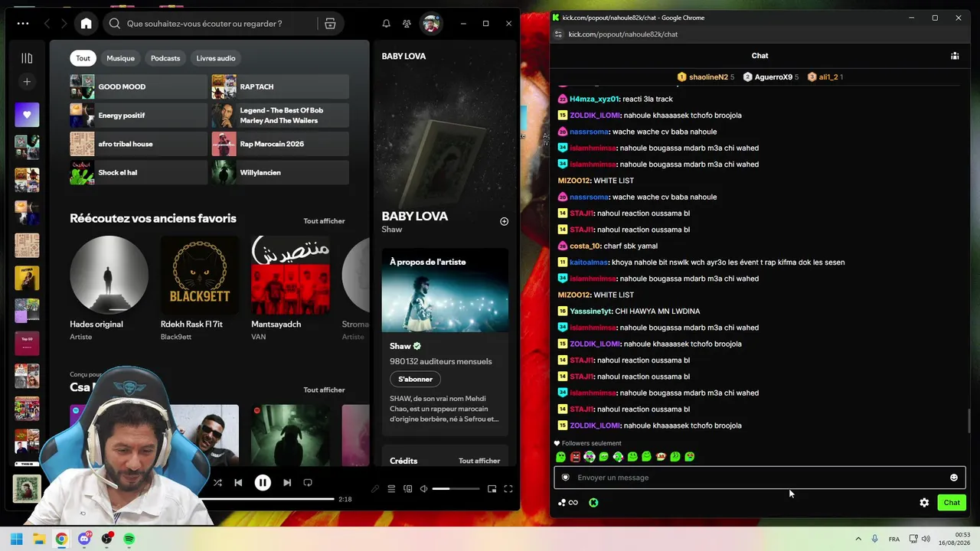
Task: Send message with green Chat button
Action: coord(952,503)
